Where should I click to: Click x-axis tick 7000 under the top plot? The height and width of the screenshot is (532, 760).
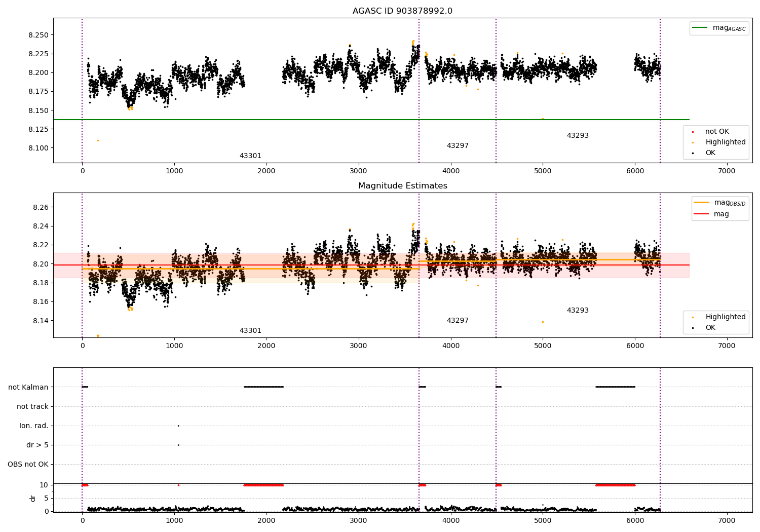click(727, 171)
